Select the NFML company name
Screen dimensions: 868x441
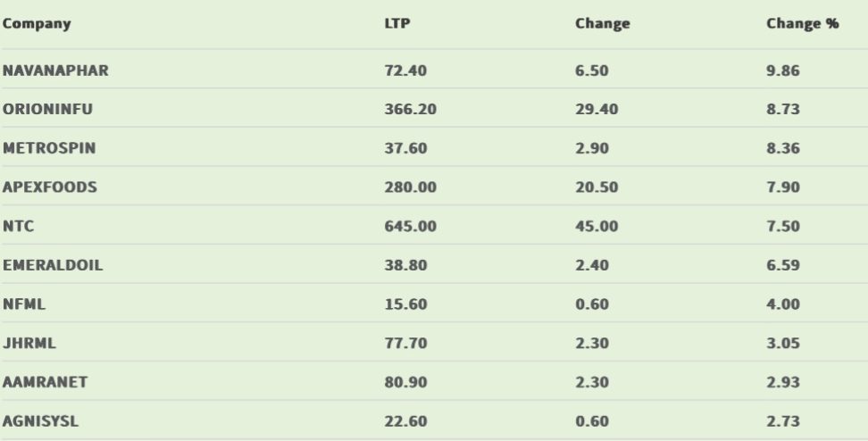[25, 304]
